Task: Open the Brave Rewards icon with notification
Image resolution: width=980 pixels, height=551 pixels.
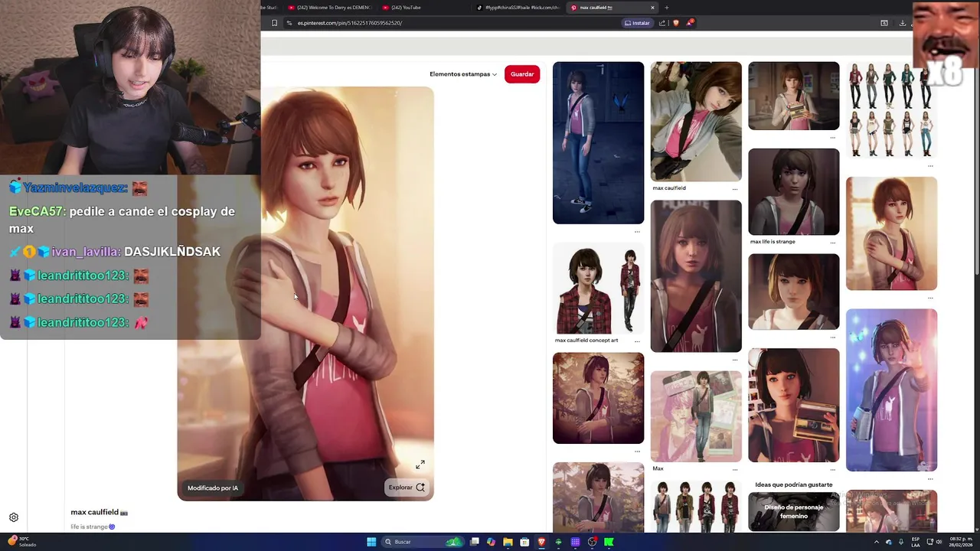Action: [x=689, y=23]
